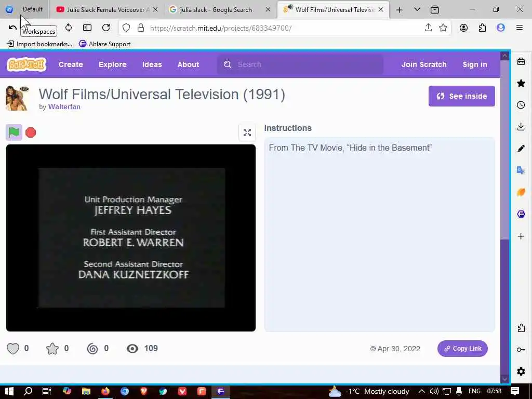Click the sync rotate arrows toolbar icon
This screenshot has height=399, width=532.
point(69,28)
